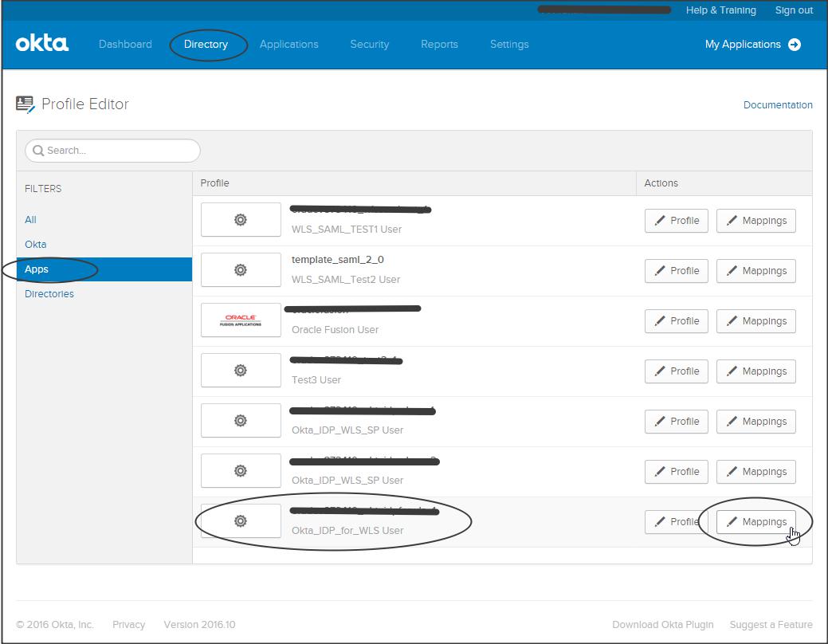Click the Okta logo

click(42, 44)
